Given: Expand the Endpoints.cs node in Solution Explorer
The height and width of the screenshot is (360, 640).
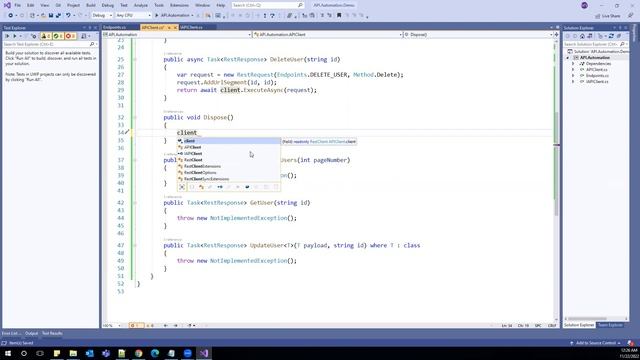Looking at the screenshot, I should pos(573,76).
